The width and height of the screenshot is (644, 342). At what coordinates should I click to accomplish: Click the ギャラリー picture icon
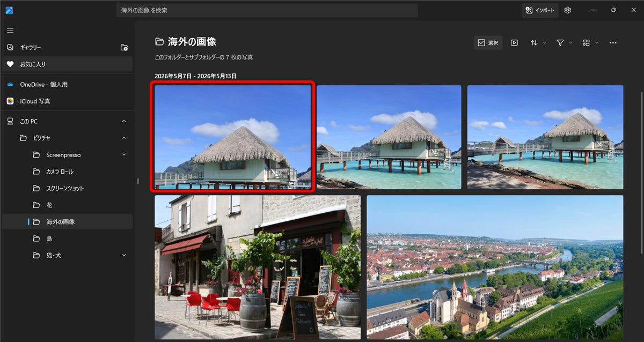click(x=10, y=47)
